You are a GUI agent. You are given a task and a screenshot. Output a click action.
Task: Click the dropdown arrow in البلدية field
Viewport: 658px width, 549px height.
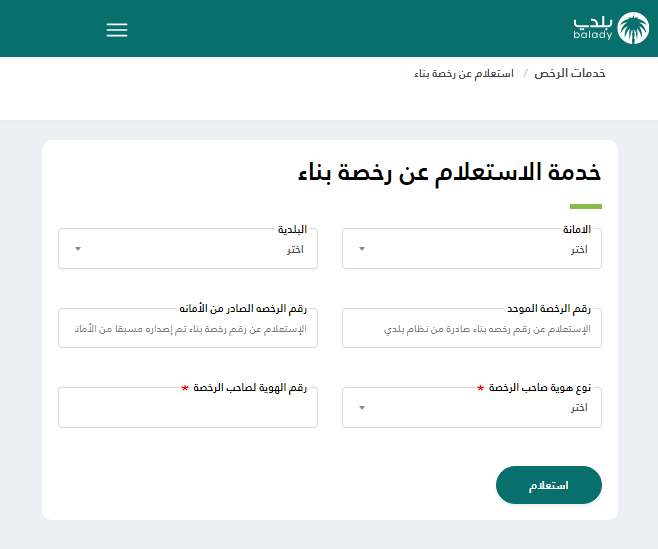(x=78, y=249)
